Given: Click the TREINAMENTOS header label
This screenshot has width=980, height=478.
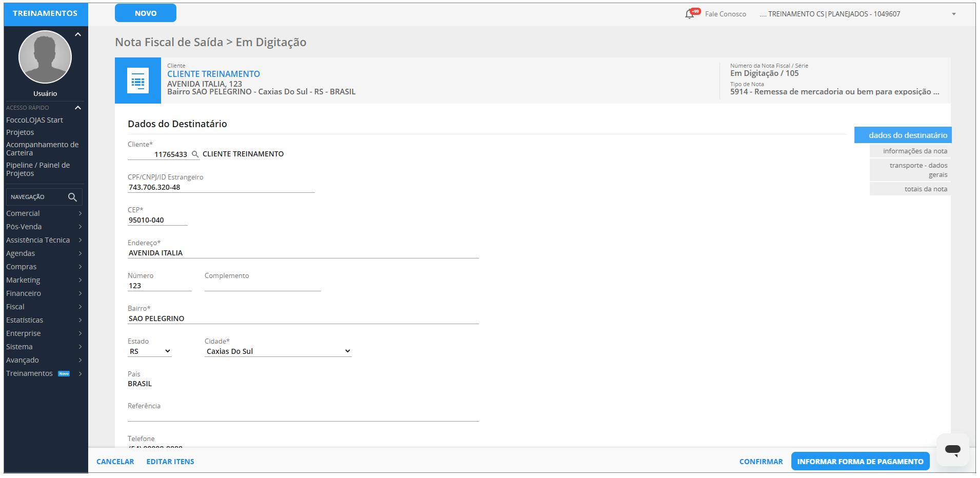Looking at the screenshot, I should pos(45,13).
